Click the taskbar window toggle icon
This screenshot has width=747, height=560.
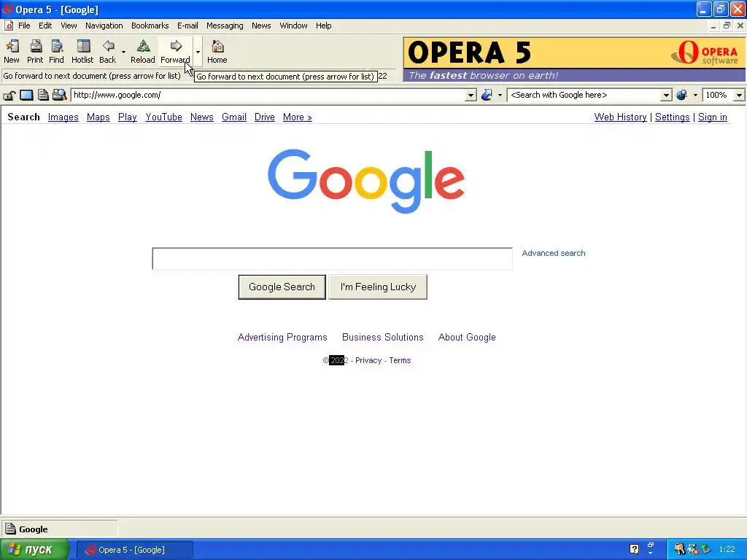pos(651,546)
